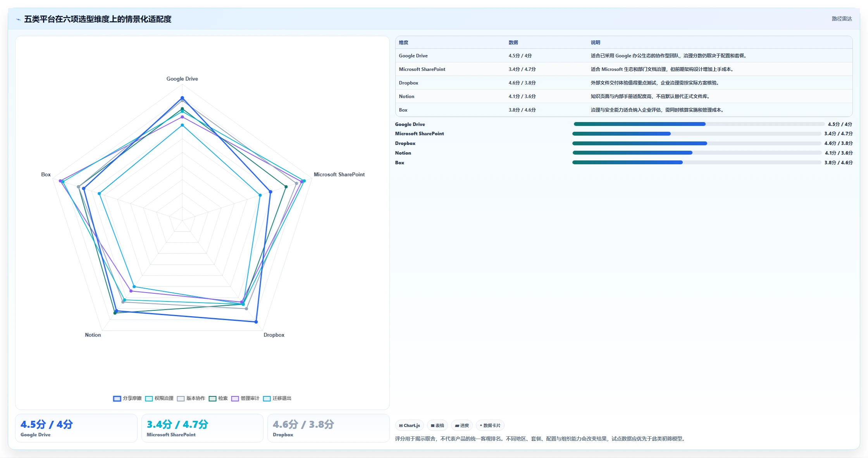Viewport: 868px width, 458px height.
Task: Select the 说明 column header
Action: [x=595, y=43]
